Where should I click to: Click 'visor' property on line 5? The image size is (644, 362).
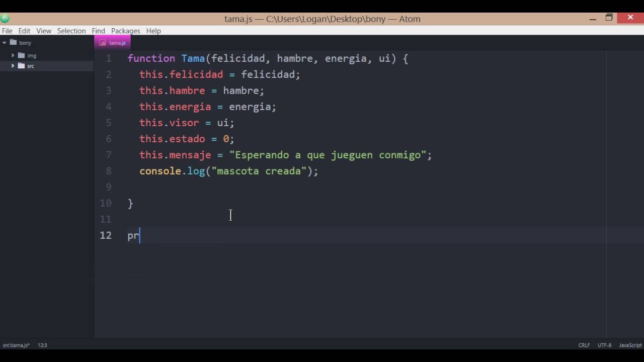coord(184,123)
